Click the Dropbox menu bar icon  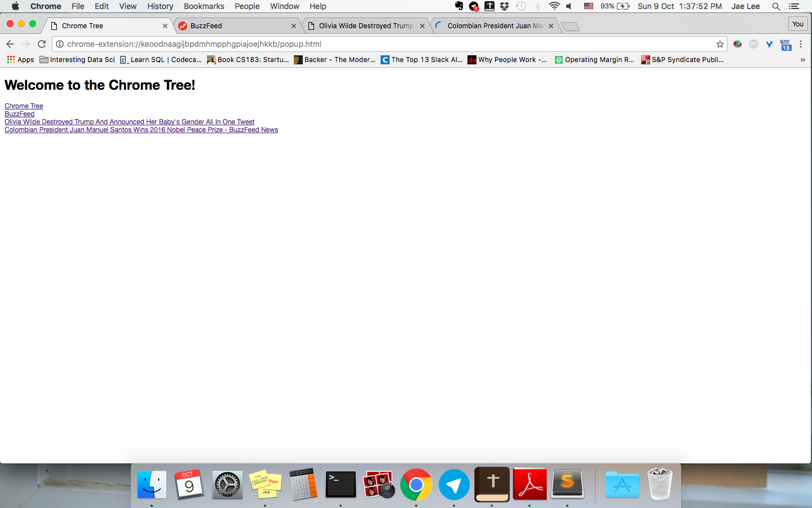[505, 6]
